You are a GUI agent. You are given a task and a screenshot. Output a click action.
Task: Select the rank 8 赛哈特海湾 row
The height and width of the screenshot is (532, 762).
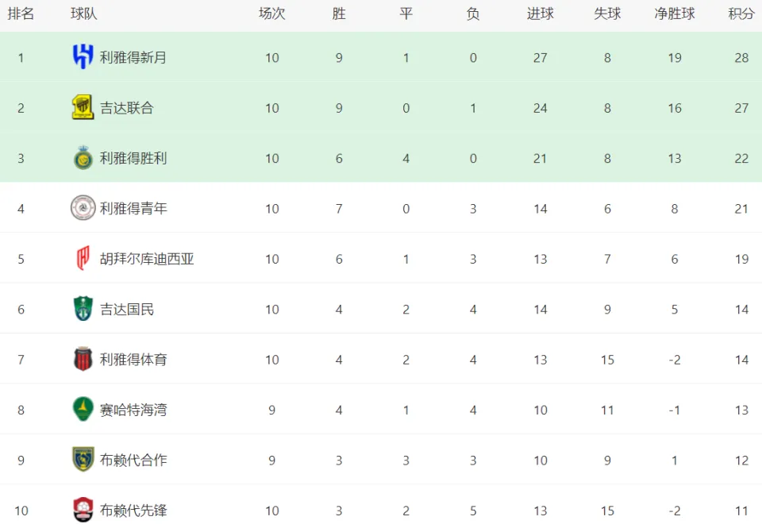[381, 410]
